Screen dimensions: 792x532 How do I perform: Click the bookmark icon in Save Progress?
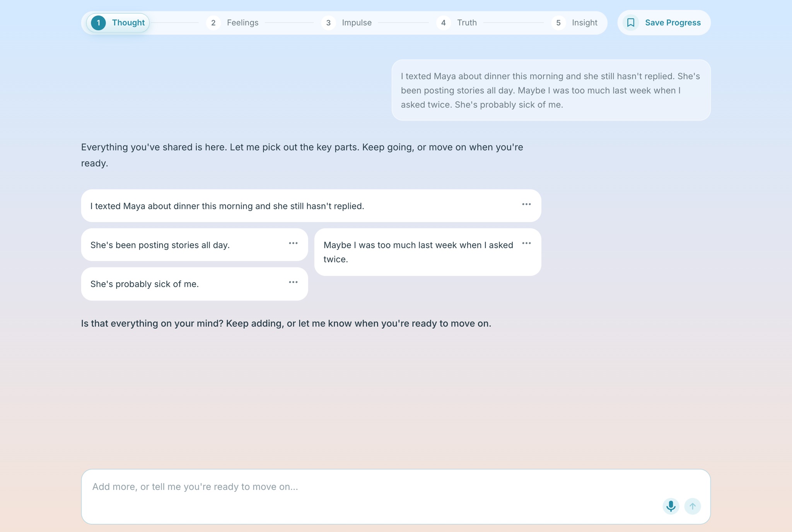click(631, 23)
